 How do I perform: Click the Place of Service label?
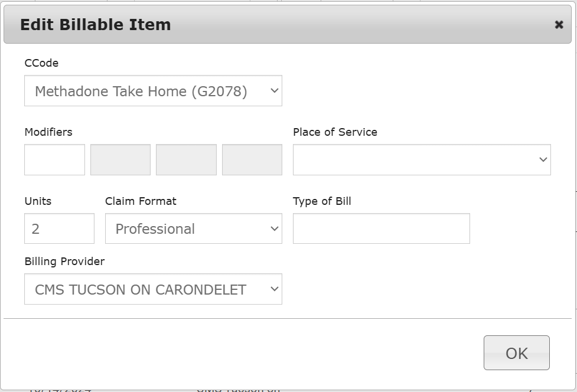click(335, 132)
